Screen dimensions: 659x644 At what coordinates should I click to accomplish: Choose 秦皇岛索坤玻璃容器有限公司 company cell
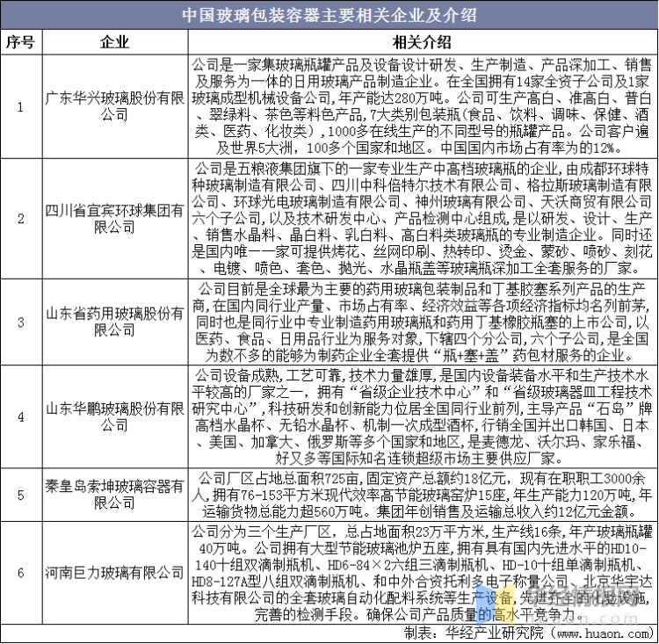click(x=115, y=495)
